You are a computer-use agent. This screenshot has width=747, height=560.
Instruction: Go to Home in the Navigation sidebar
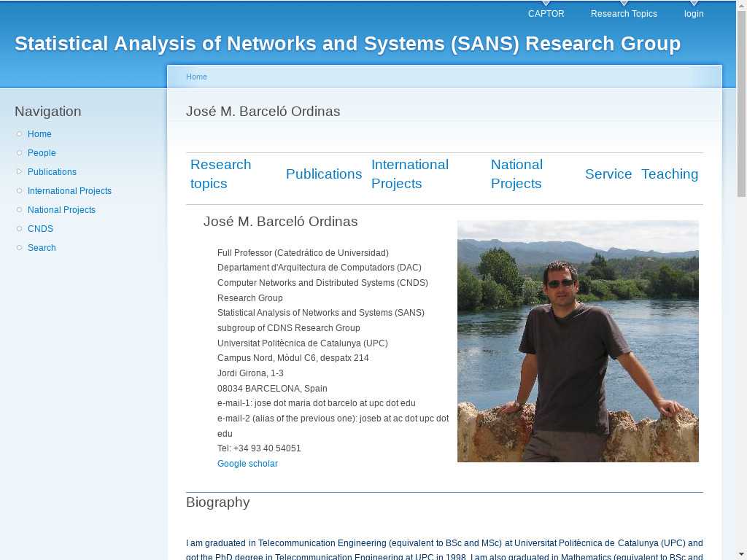39,134
